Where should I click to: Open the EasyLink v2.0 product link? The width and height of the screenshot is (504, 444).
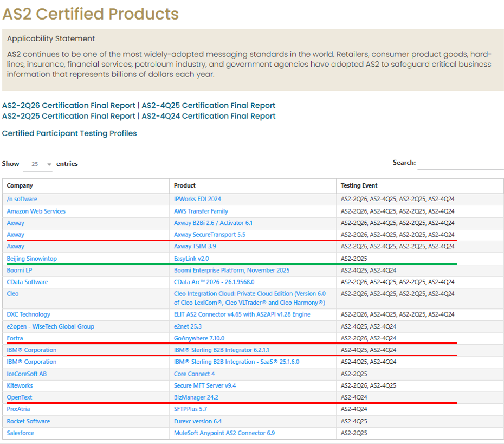click(x=191, y=259)
